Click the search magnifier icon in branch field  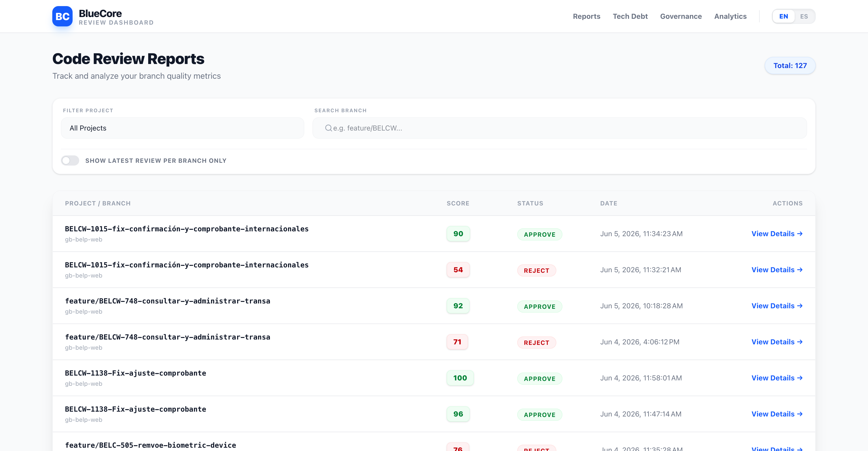click(328, 128)
